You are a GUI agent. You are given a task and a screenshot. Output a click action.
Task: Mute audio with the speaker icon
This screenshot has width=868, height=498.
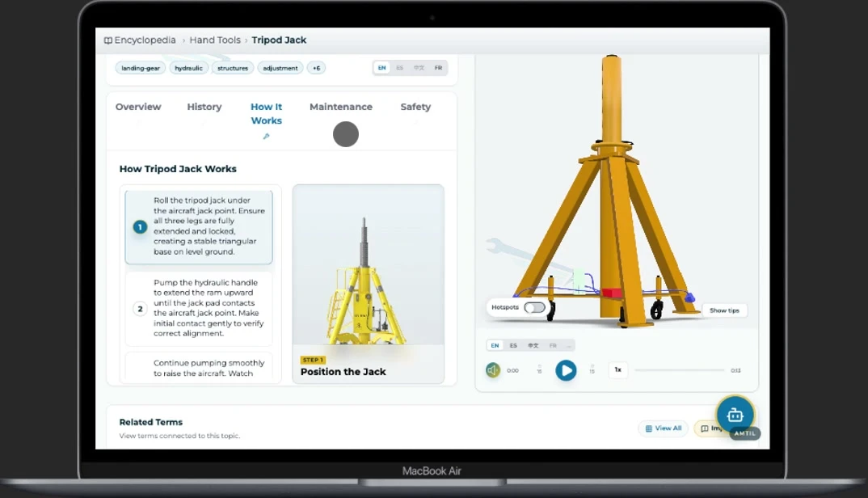493,370
